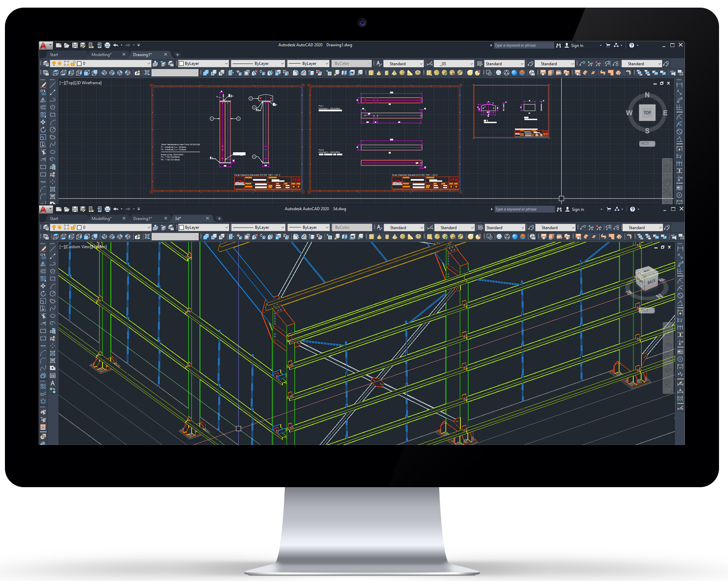Screen dimensions: 728x581
Task: Open Layer Properties Manager in Drawing1.dwg window
Action: coord(46,64)
